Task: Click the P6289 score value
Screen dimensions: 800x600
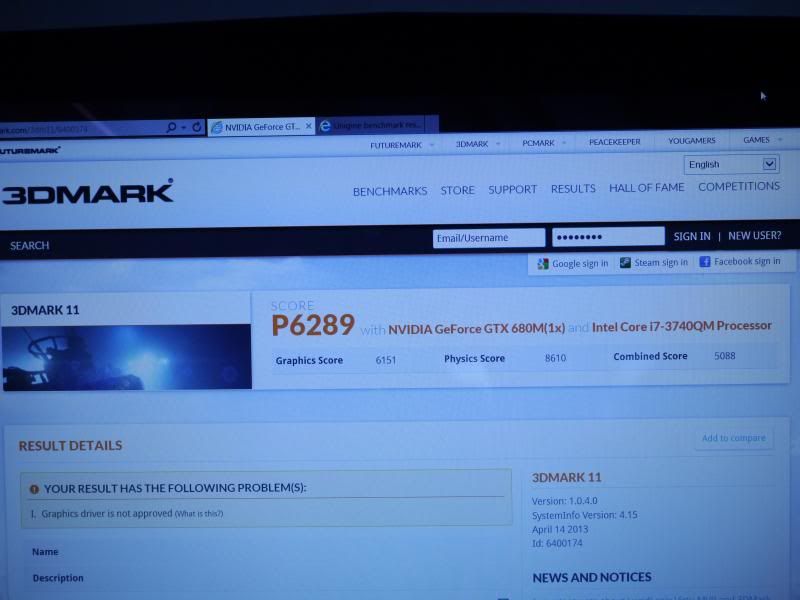Action: pyautogui.click(x=313, y=325)
